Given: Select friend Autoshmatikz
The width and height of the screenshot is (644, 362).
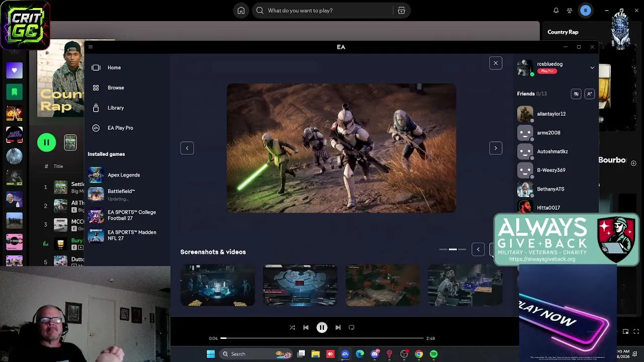Looking at the screenshot, I should [552, 151].
